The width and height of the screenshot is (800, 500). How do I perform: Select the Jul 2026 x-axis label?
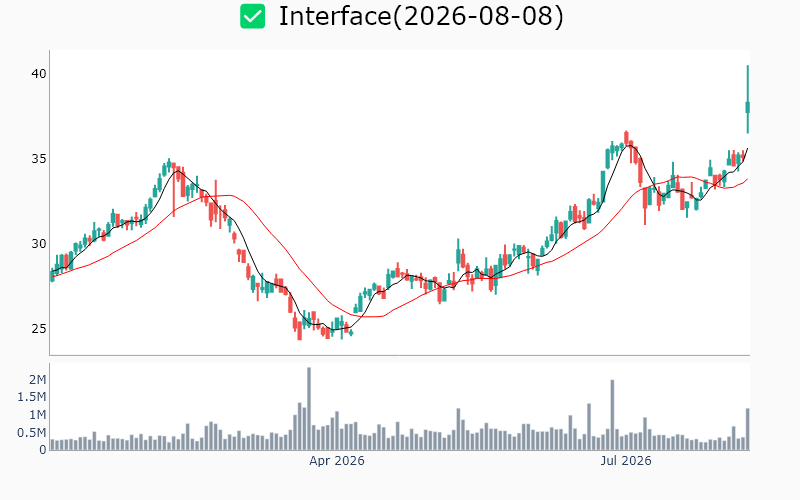pyautogui.click(x=626, y=461)
